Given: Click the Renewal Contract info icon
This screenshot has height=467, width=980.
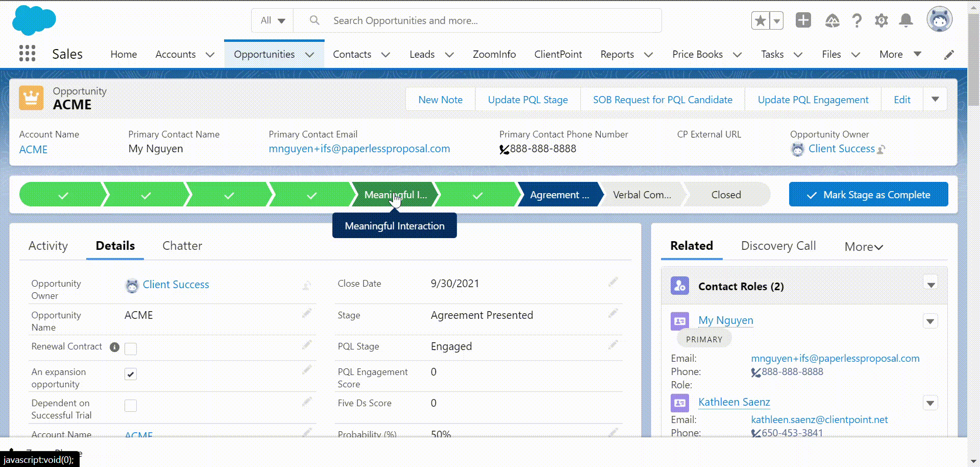Looking at the screenshot, I should point(114,347).
